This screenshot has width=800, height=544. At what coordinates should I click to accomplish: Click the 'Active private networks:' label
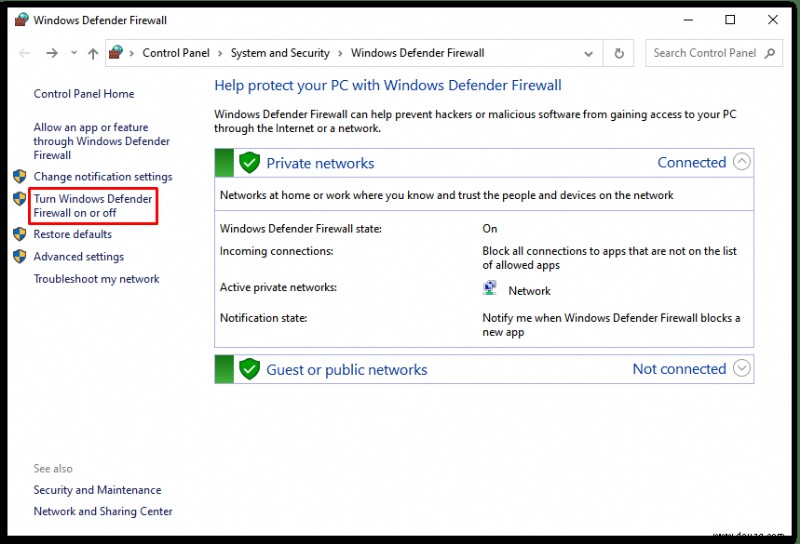[x=278, y=287]
